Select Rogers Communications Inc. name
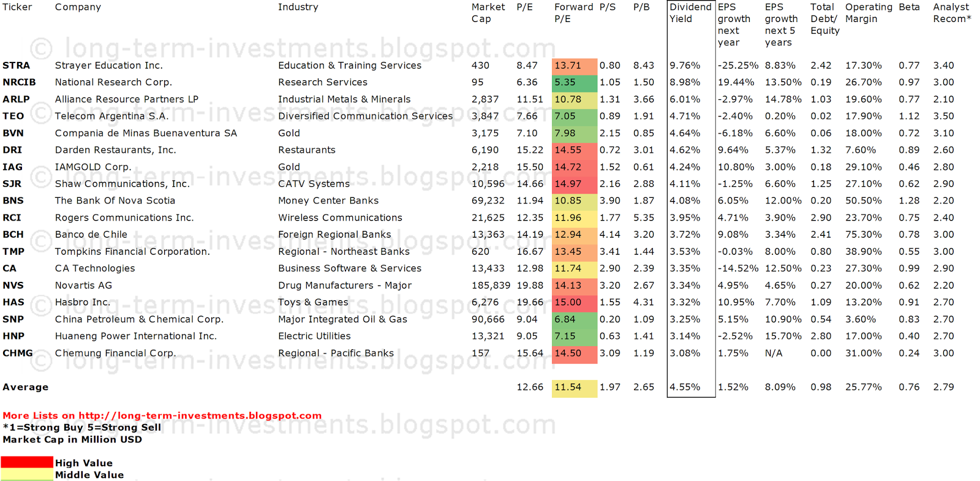980x481 pixels. [124, 218]
